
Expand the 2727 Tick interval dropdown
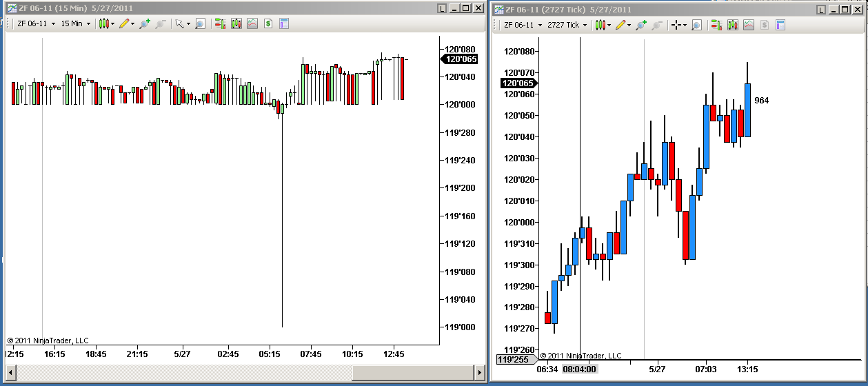pyautogui.click(x=567, y=25)
